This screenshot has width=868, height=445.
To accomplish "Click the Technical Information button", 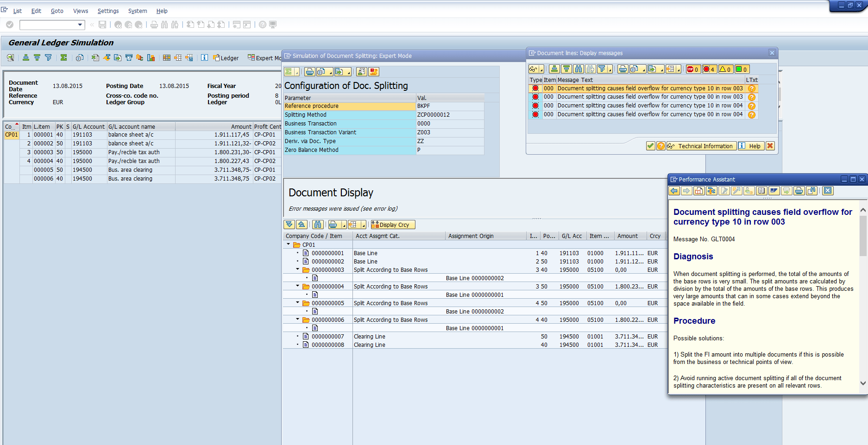I will (x=701, y=145).
